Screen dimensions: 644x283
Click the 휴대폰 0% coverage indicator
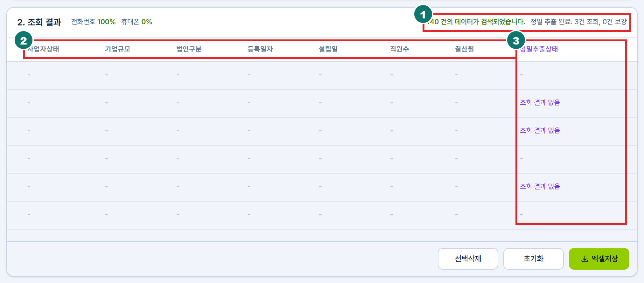136,22
